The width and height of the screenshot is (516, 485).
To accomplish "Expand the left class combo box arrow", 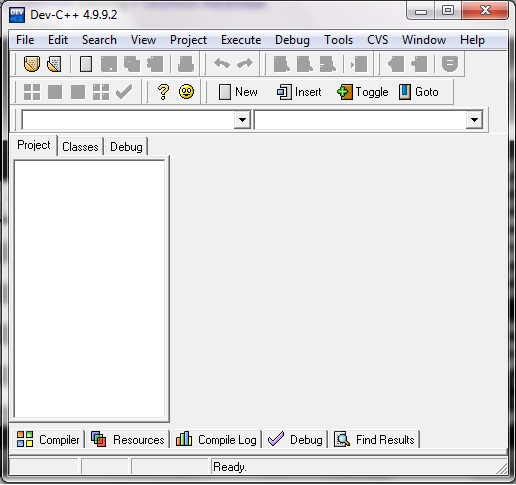I will click(242, 120).
